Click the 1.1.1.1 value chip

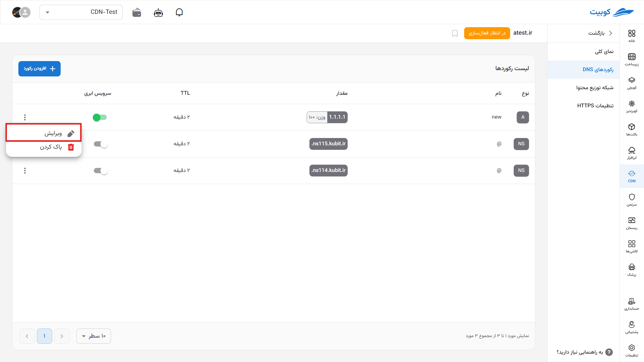(337, 117)
